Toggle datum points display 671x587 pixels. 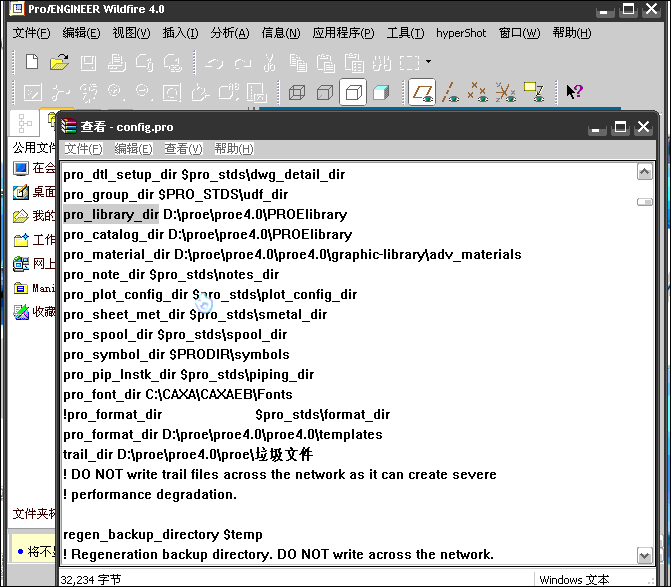coord(478,92)
